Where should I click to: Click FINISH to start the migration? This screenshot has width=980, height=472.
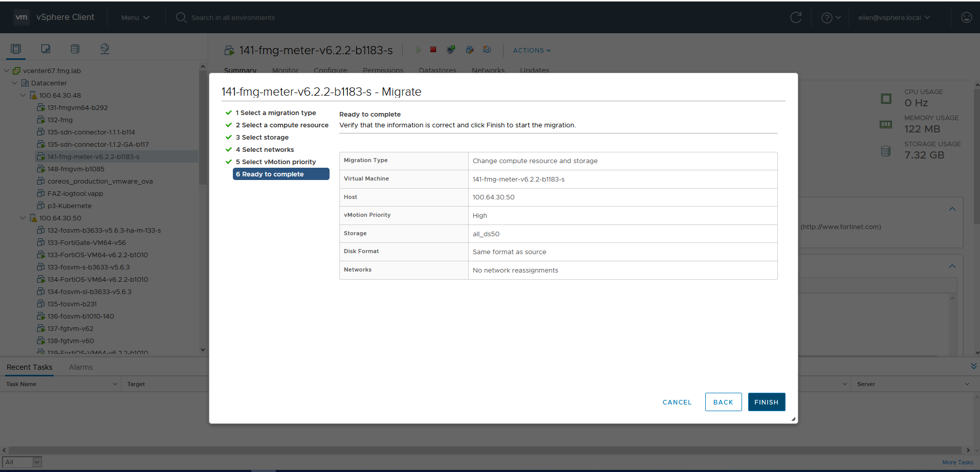(x=766, y=402)
